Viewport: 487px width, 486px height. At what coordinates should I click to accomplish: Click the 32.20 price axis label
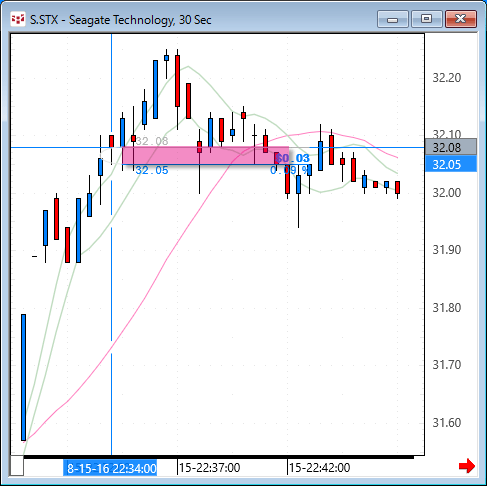point(447,78)
